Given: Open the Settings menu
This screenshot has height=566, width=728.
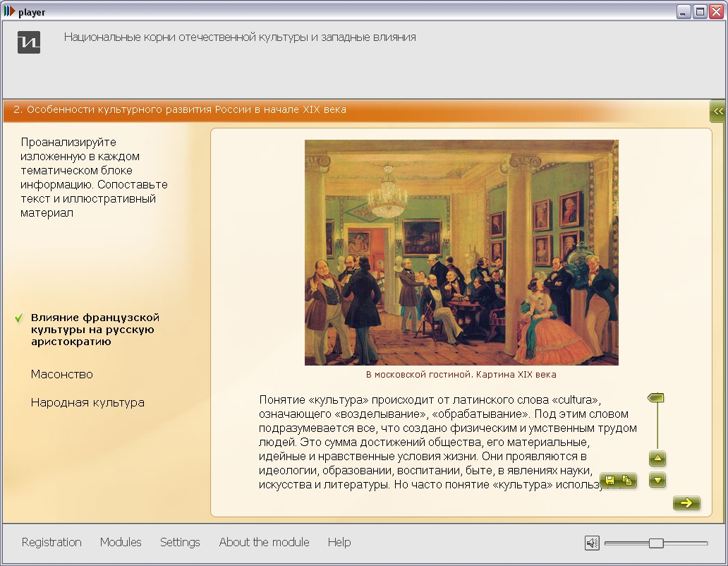Looking at the screenshot, I should [180, 542].
